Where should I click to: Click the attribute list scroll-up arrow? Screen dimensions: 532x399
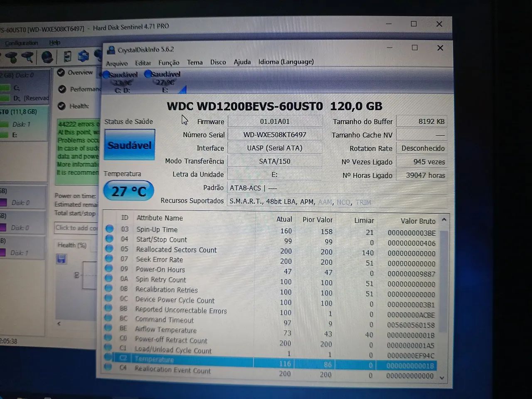pyautogui.click(x=443, y=219)
